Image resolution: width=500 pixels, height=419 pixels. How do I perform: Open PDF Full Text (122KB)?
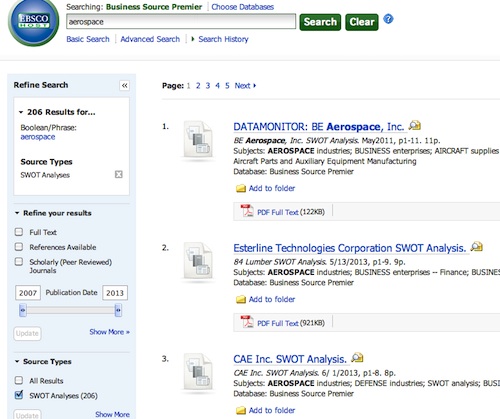tap(278, 212)
